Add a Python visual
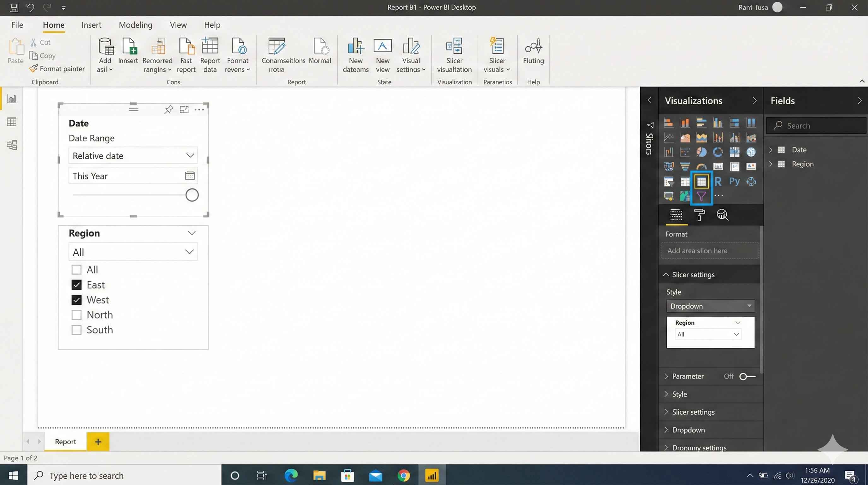Screen dimensions: 868x485 click(x=734, y=182)
